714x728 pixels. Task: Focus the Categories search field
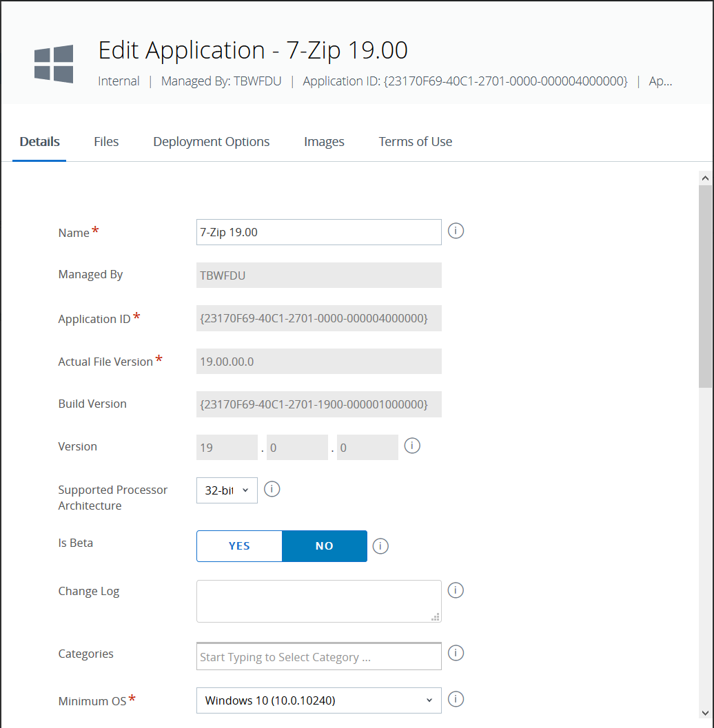(318, 656)
